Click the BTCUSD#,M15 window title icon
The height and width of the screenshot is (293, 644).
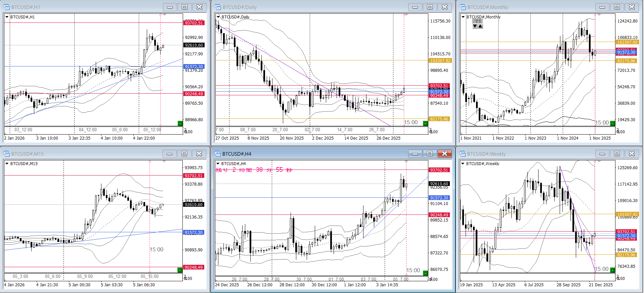(7, 154)
